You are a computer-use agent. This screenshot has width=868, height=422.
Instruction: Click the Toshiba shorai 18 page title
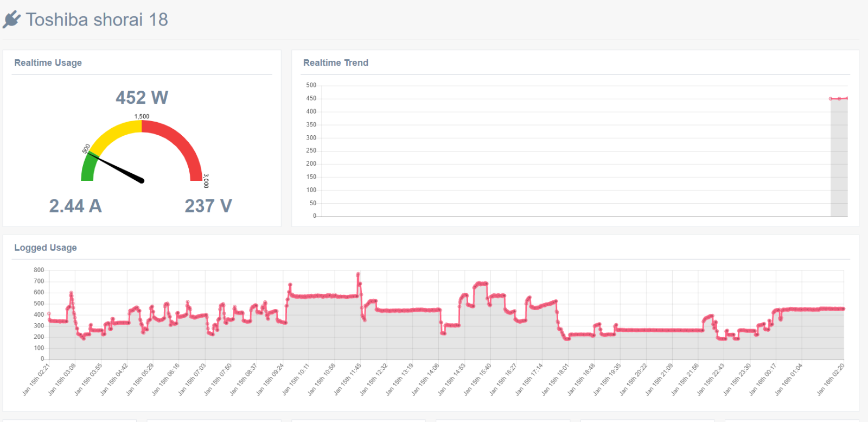coord(97,20)
